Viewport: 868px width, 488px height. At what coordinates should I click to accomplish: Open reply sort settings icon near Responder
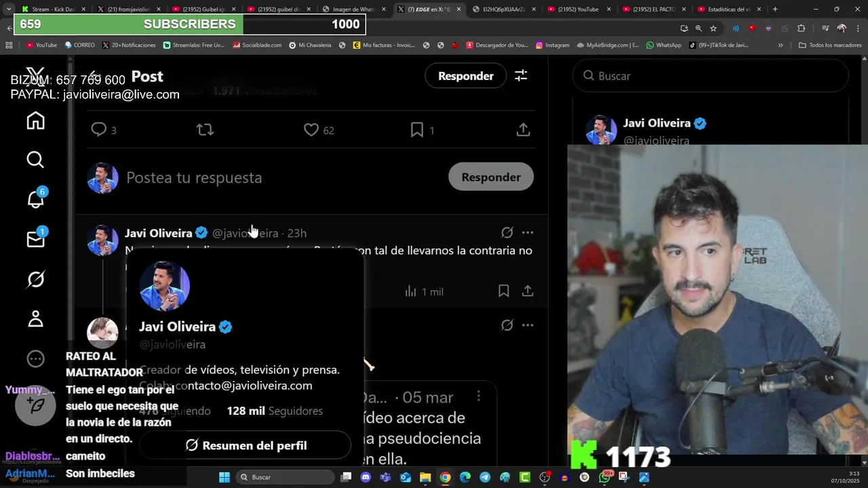[521, 76]
